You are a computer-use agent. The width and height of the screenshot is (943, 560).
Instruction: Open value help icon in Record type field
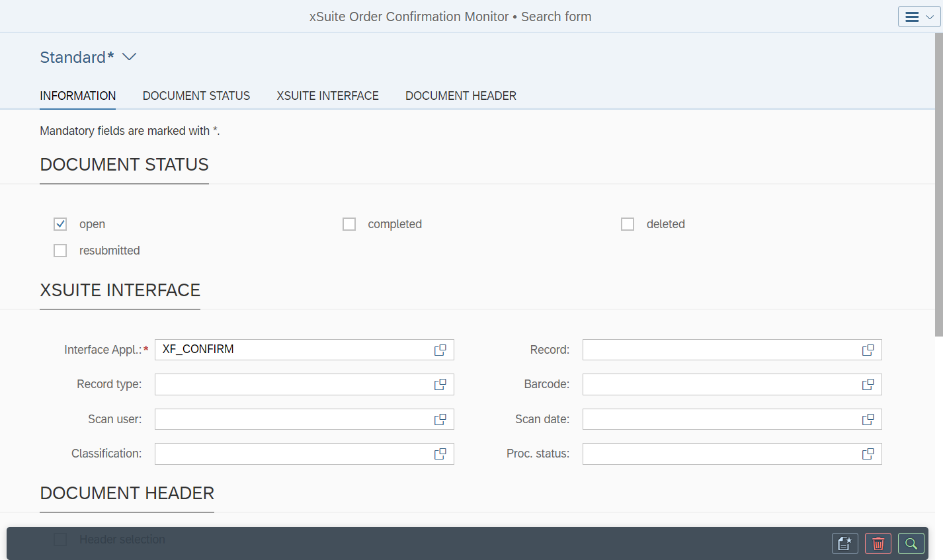pyautogui.click(x=440, y=385)
